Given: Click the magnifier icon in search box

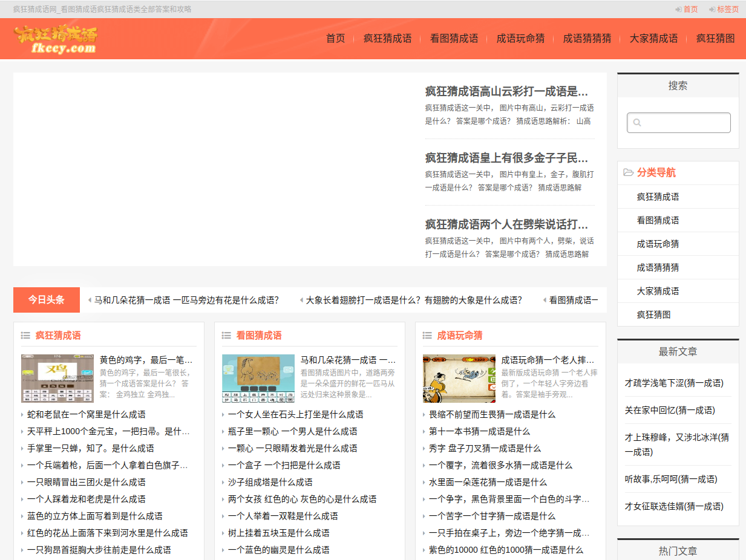Looking at the screenshot, I should [x=637, y=123].
